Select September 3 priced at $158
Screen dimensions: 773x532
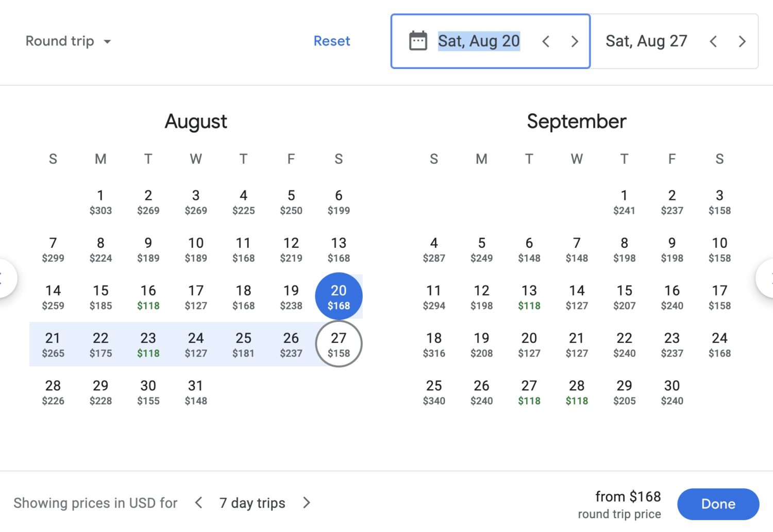[719, 201]
